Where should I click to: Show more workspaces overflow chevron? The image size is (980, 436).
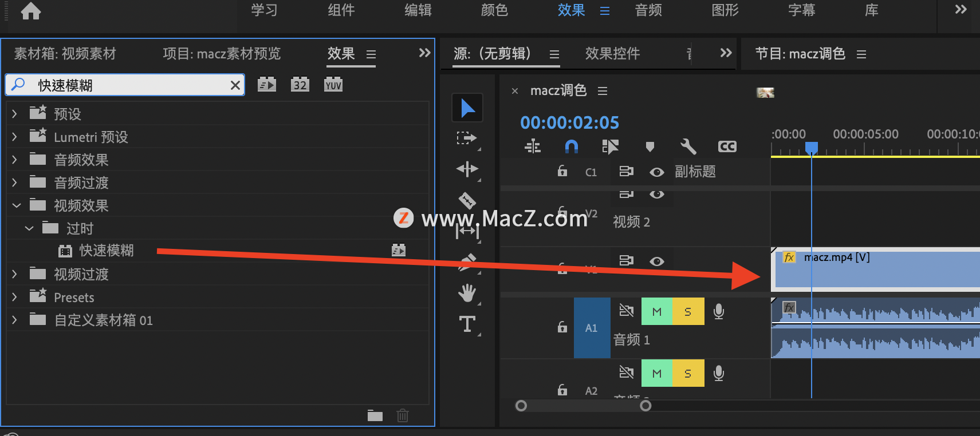pyautogui.click(x=961, y=10)
